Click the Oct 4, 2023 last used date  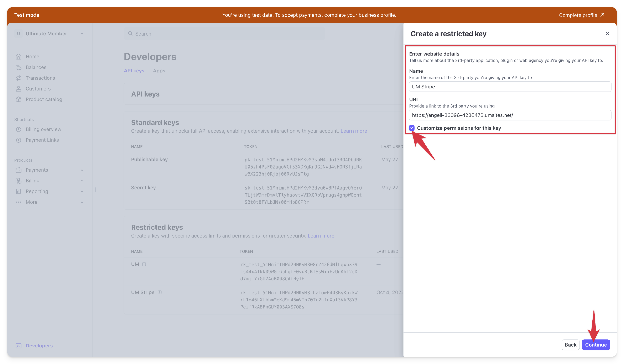[x=390, y=292]
